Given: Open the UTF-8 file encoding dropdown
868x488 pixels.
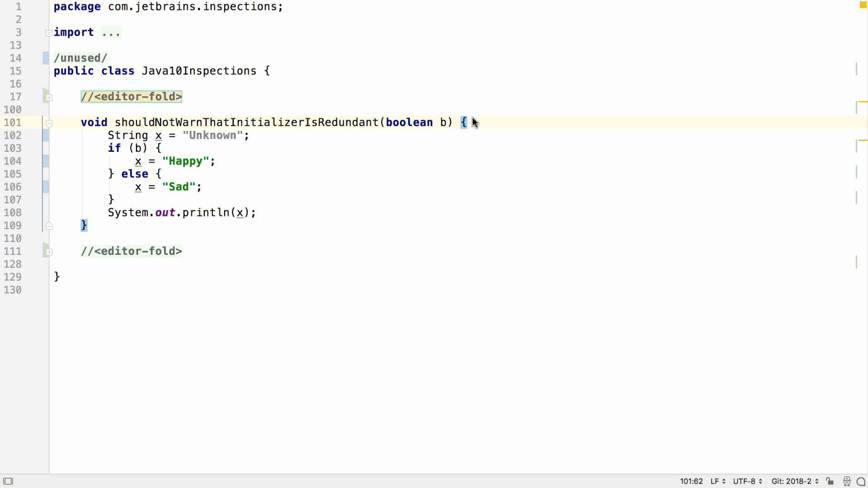Looking at the screenshot, I should point(747,481).
